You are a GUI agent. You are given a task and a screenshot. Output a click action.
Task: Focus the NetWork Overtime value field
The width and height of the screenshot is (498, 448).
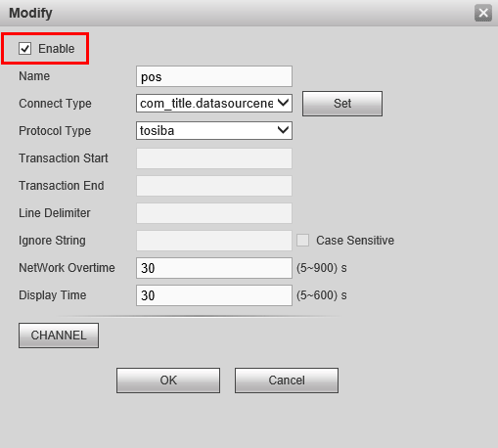pos(214,268)
